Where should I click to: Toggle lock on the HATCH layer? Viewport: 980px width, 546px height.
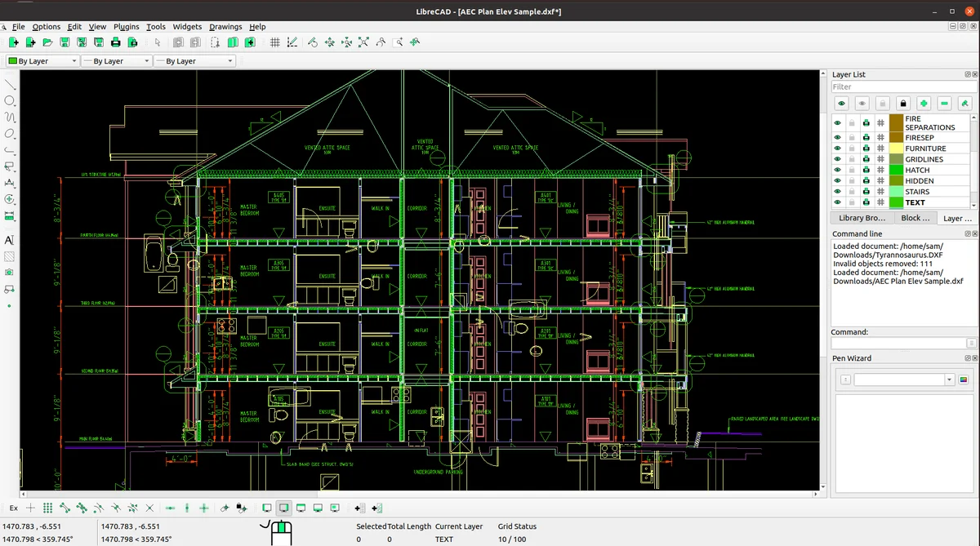[x=852, y=170]
